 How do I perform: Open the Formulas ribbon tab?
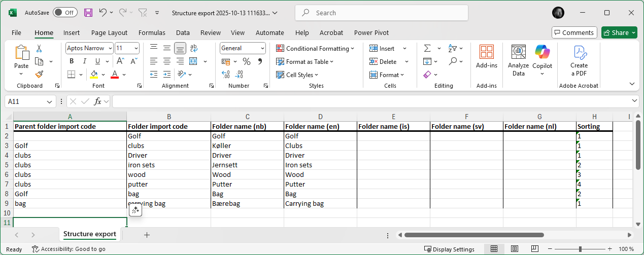[x=152, y=32]
